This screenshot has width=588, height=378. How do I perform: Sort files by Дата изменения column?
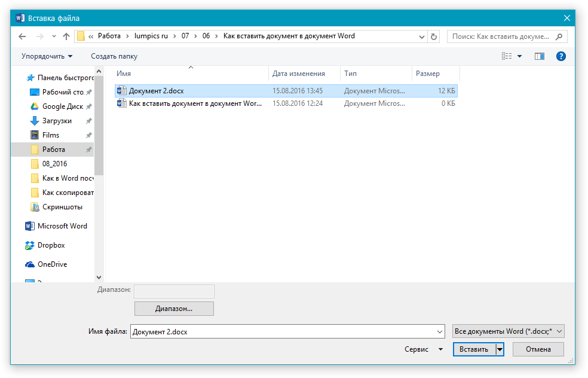click(299, 74)
